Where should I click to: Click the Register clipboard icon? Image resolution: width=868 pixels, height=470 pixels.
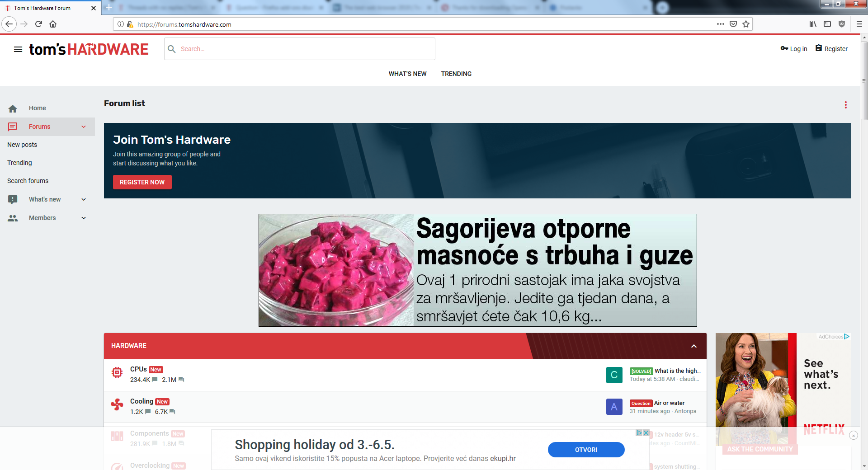(819, 48)
